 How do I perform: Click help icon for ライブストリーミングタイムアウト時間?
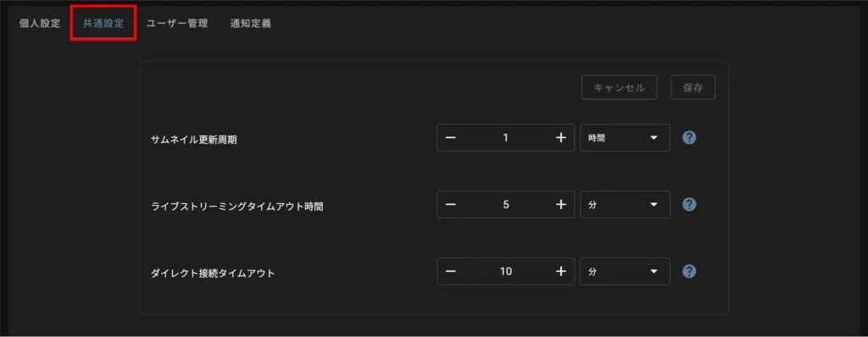point(688,205)
